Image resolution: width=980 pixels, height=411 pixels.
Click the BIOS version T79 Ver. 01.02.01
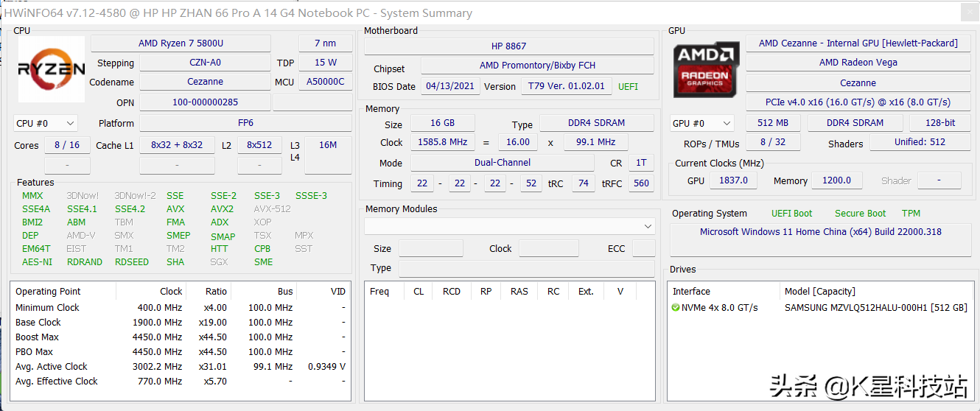tap(567, 86)
